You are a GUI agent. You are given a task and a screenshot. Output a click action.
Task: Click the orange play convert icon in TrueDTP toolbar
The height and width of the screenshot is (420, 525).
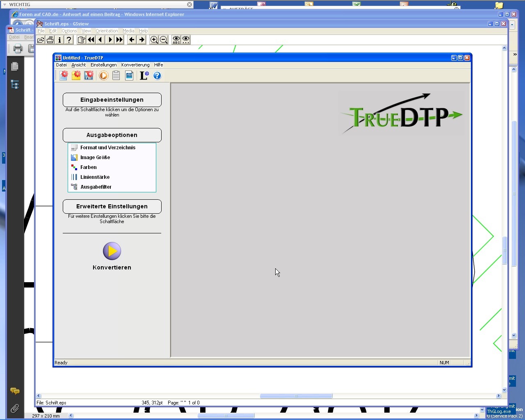(104, 75)
